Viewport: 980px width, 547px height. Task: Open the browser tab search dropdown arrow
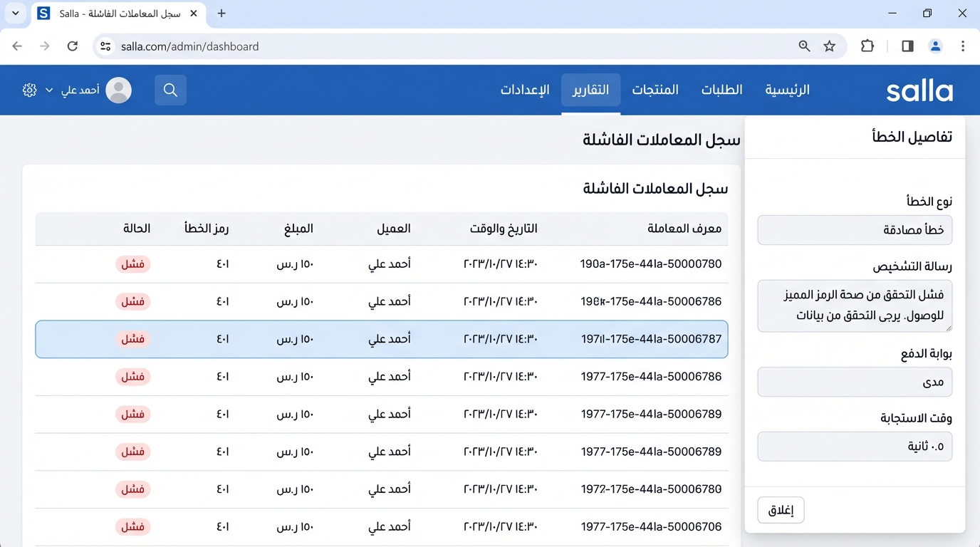(15, 12)
